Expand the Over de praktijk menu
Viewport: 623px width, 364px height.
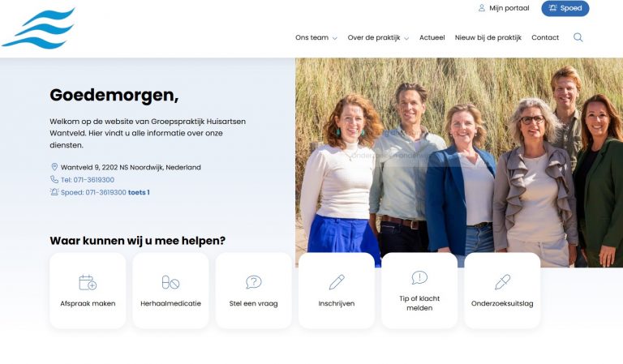pyautogui.click(x=378, y=37)
